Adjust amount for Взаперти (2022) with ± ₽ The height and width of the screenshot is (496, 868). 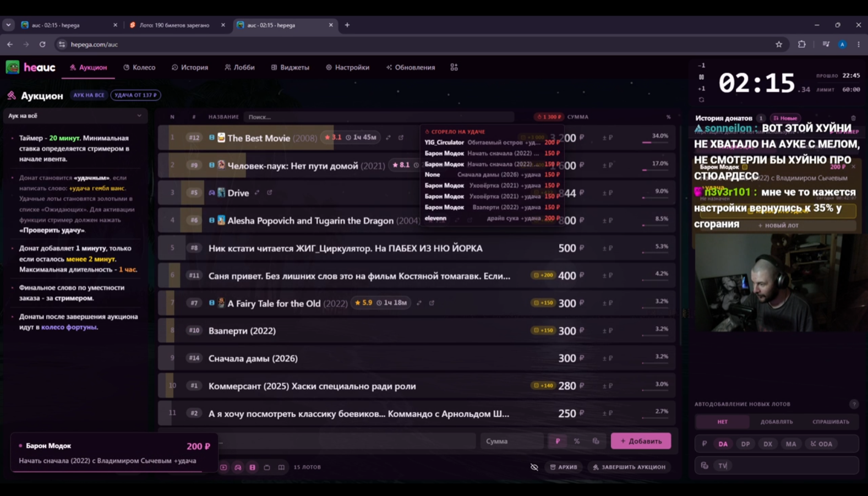click(607, 331)
